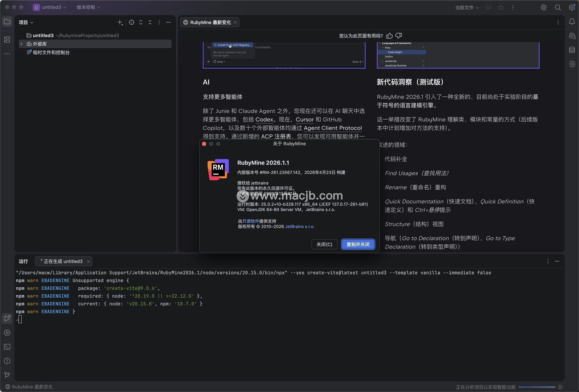This screenshot has width=579, height=392.
Task: Open the Git tool window icon
Action: click(7, 375)
